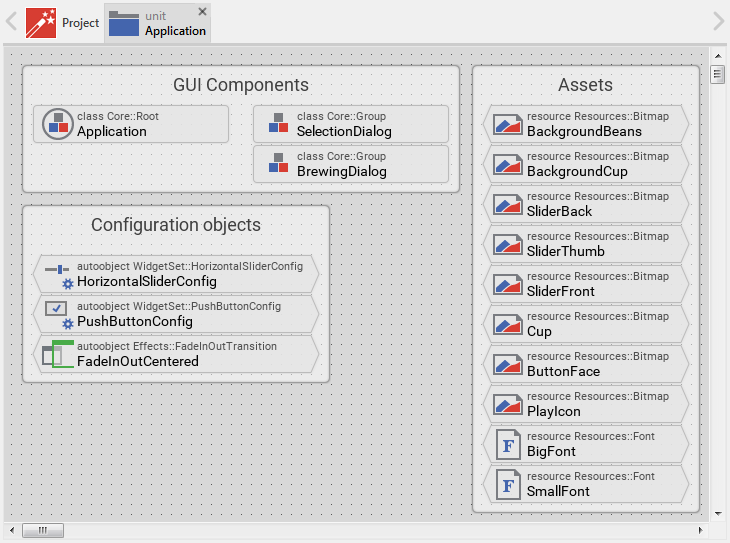Select the SliderThumb bitmap resource
This screenshot has width=730, height=543.
pyautogui.click(x=586, y=244)
